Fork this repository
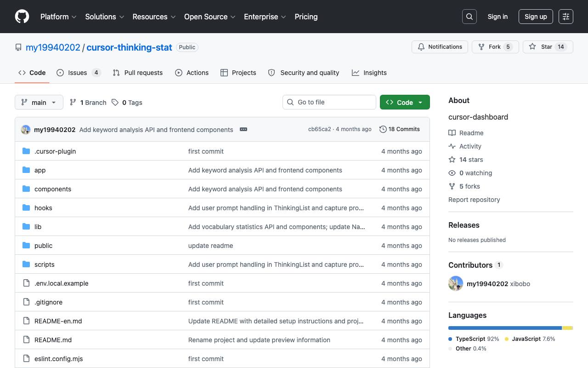Viewport: 588px width, 368px height. [x=495, y=47]
